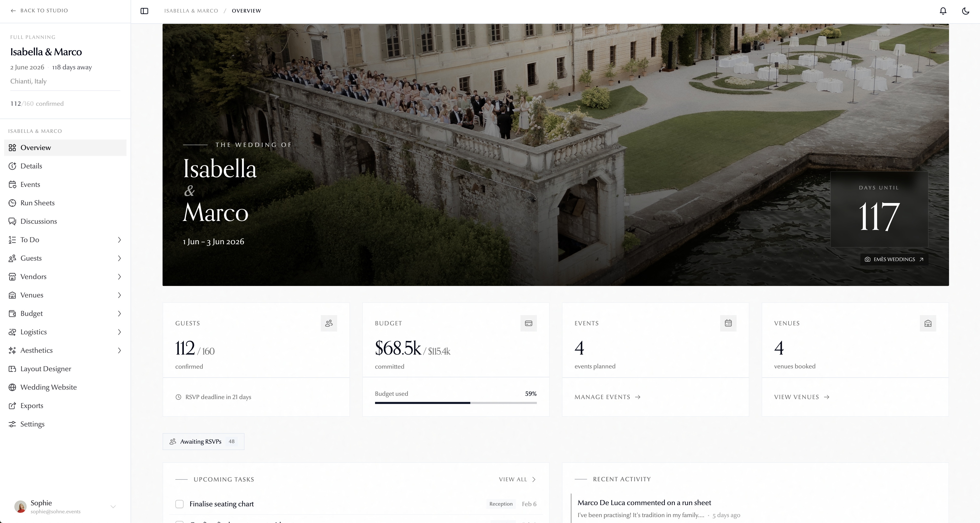Open the Layout Designer

46,369
